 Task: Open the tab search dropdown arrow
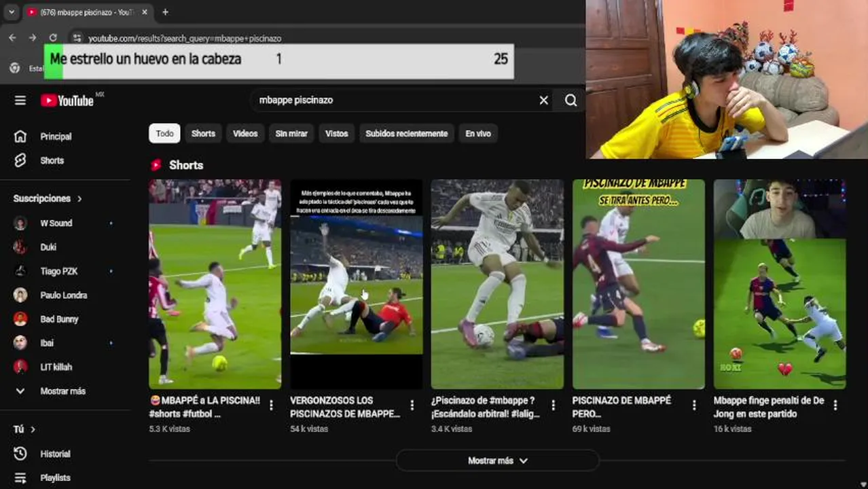click(x=12, y=12)
